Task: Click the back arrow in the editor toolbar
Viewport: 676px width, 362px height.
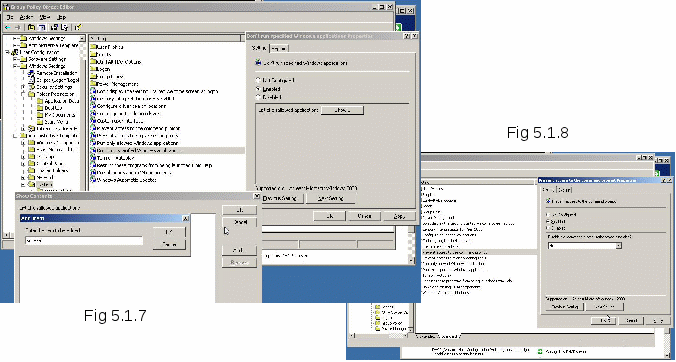Action: coord(7,27)
